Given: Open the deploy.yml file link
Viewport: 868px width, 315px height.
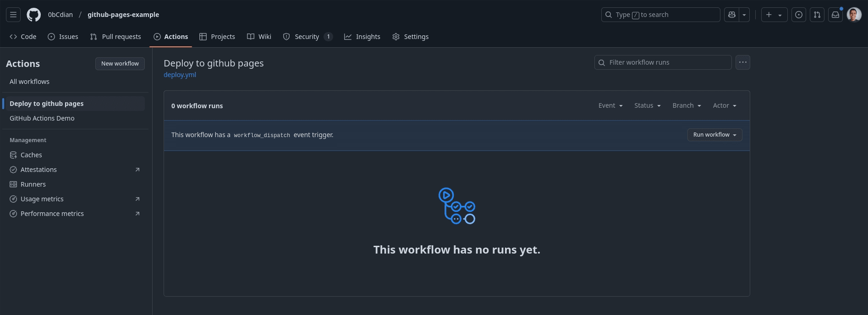Looking at the screenshot, I should click(x=180, y=75).
